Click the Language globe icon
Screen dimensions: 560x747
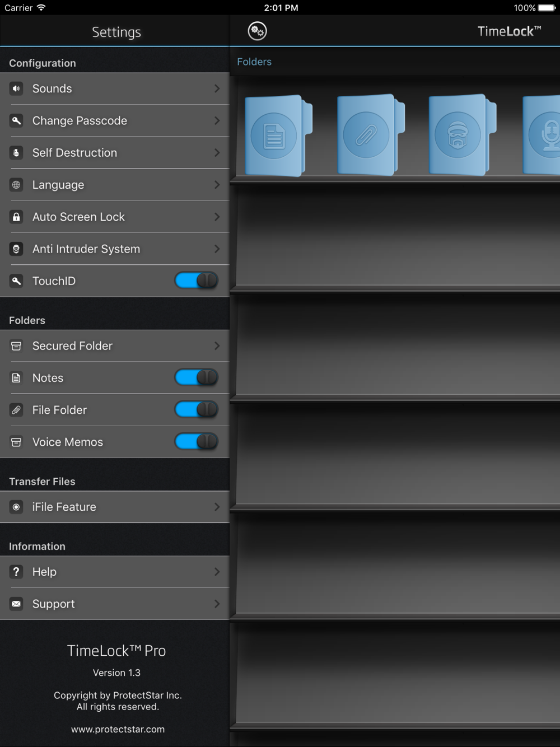tap(16, 185)
